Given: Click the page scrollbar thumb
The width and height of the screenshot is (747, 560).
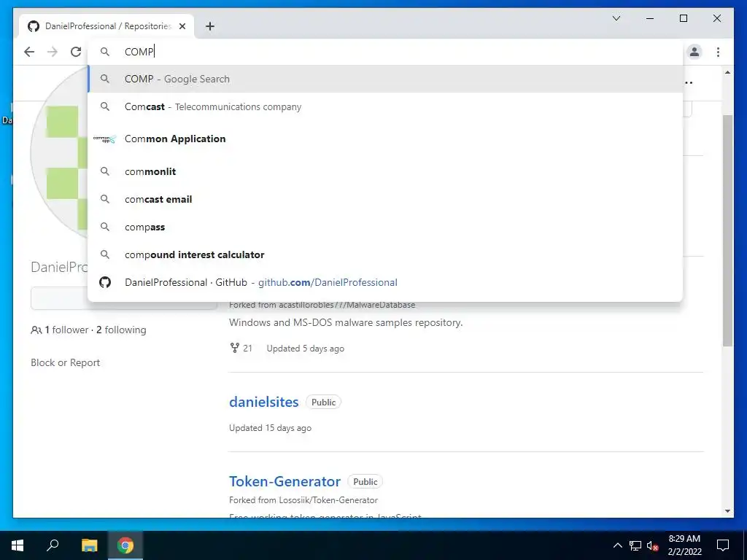Looking at the screenshot, I should [x=727, y=230].
